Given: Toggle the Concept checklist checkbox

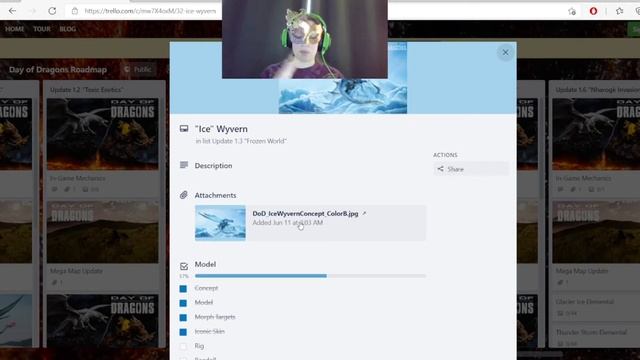Looking at the screenshot, I should (183, 289).
